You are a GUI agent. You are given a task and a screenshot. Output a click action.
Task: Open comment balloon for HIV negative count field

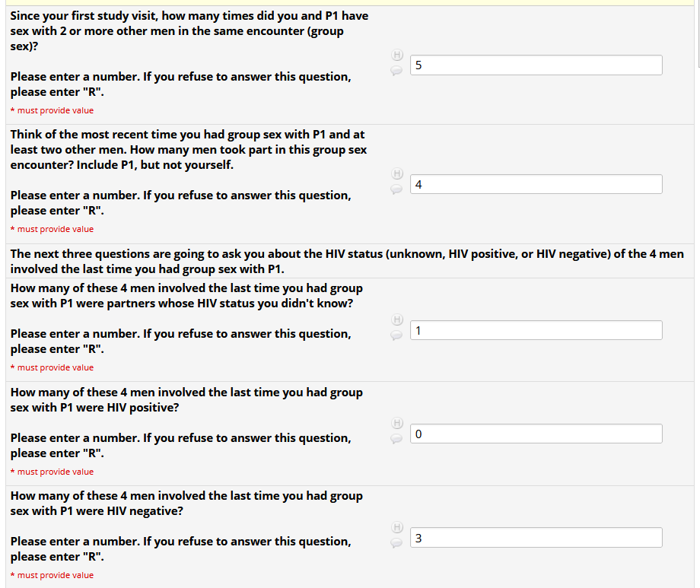[396, 543]
